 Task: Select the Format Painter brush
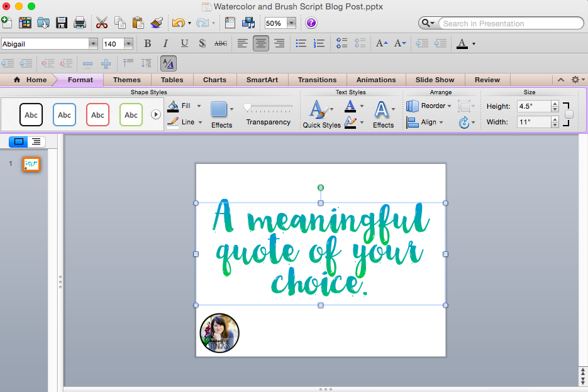point(157,23)
